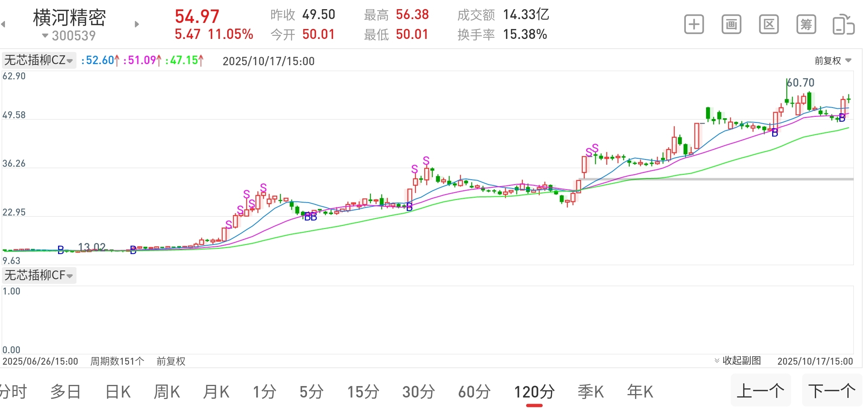Click the 上一个 button

pyautogui.click(x=760, y=391)
